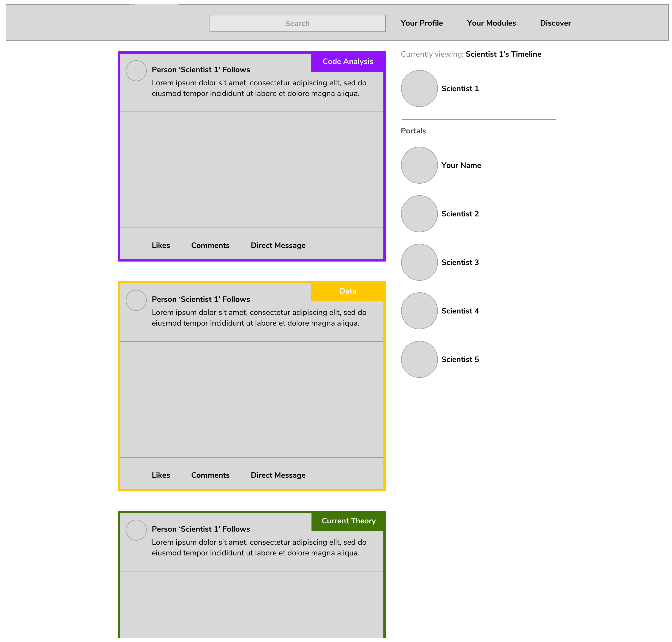Select Scientist 5 avatar in Portals
672x642 pixels.
point(419,359)
